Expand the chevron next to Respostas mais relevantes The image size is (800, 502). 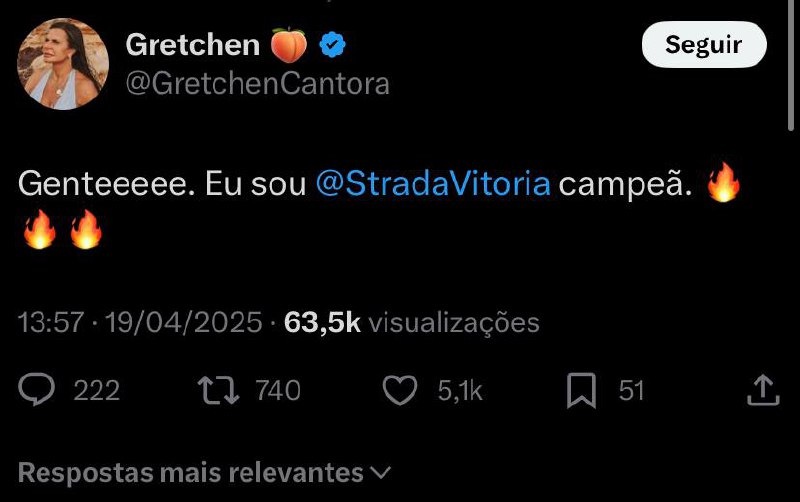(x=380, y=472)
